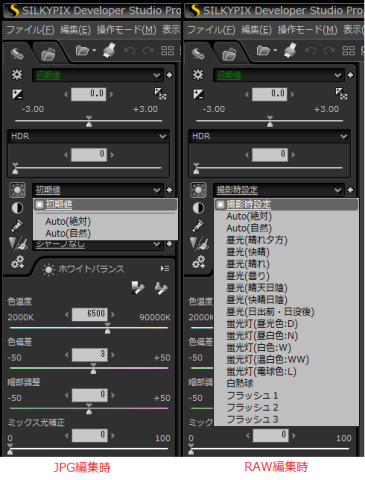Click the redo arrow in right window toolbar

[329, 50]
